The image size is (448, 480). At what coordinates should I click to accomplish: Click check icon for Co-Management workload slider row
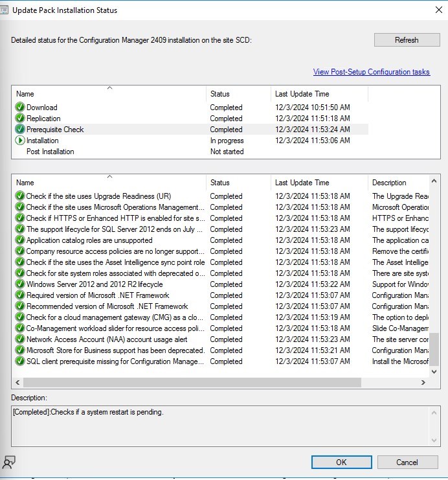pos(20,328)
